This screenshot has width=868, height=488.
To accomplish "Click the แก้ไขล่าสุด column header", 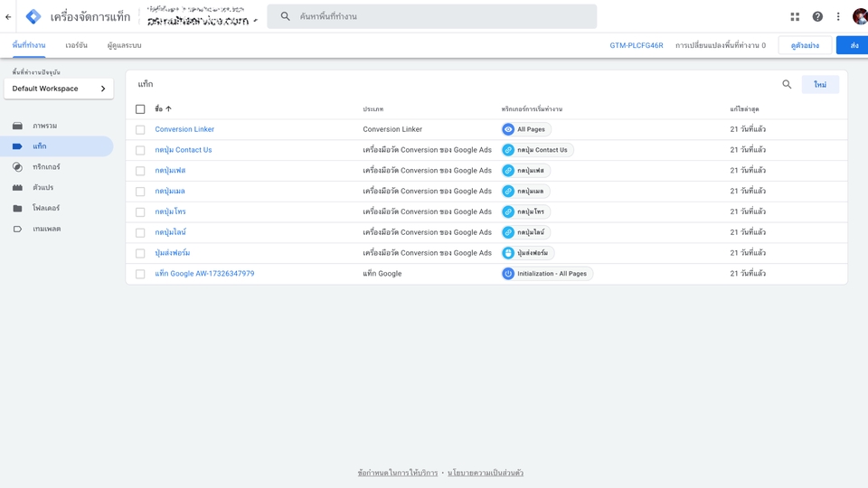I will [x=744, y=109].
